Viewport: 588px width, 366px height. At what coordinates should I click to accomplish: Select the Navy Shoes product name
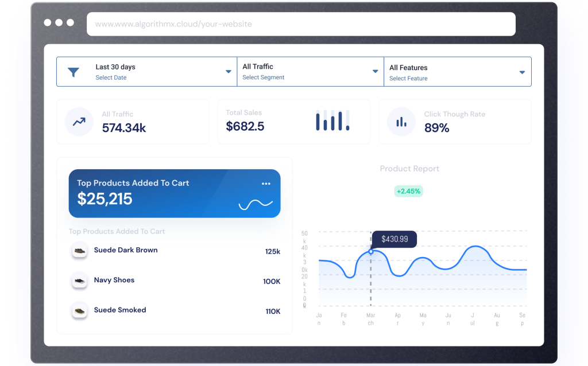pyautogui.click(x=114, y=280)
